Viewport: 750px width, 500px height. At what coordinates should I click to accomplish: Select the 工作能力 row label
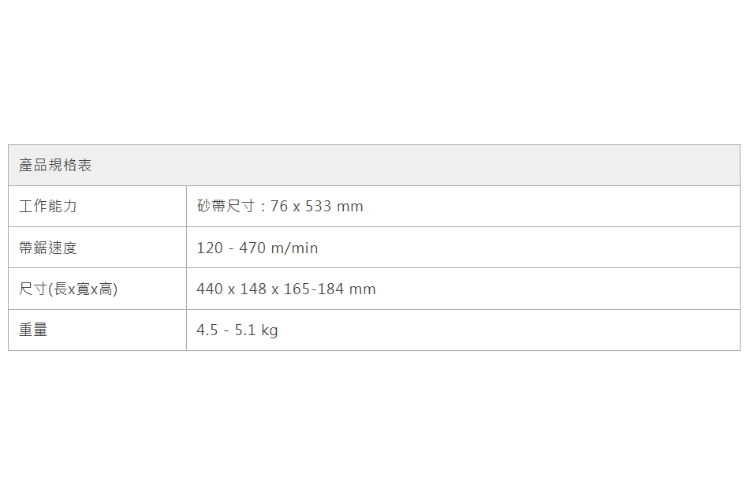[x=48, y=207]
